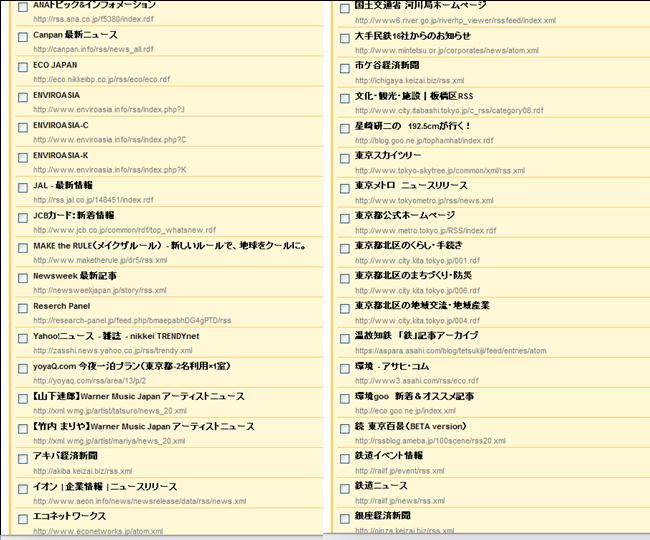Click URL http://railf.jp/news/rss.xml
This screenshot has height=540, width=650.
[400, 501]
